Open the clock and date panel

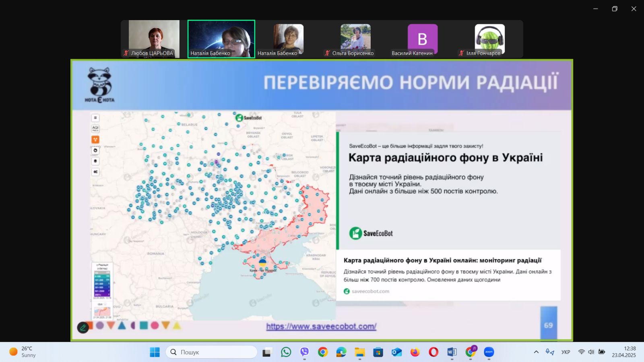624,352
